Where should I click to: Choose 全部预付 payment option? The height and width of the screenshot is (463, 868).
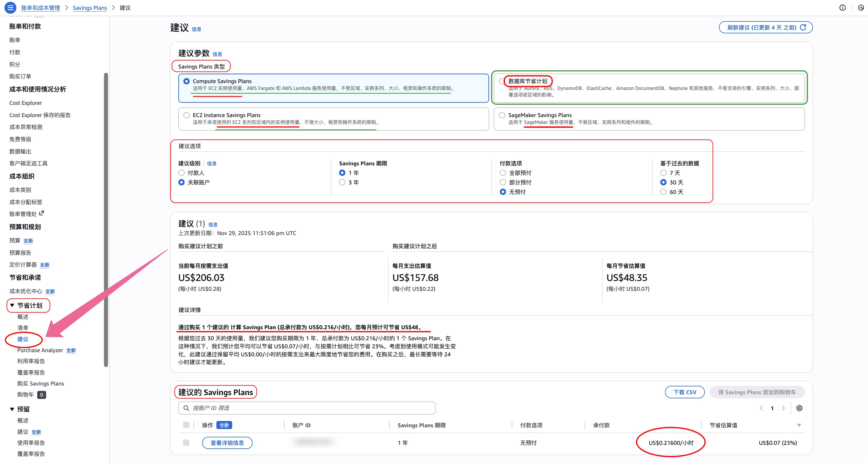click(503, 173)
